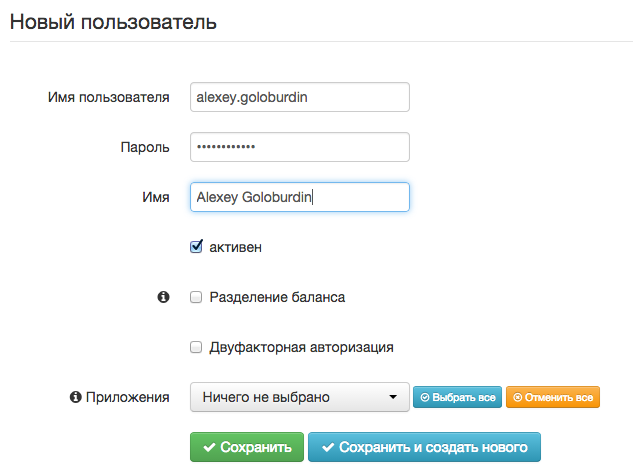
Task: Click into the Пароль password field
Action: pos(299,147)
